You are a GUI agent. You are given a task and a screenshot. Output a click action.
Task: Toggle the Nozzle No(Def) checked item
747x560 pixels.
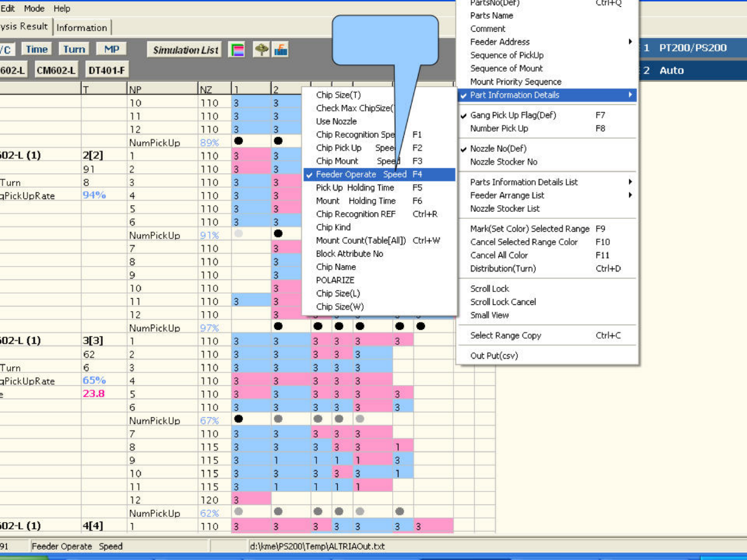coord(498,149)
